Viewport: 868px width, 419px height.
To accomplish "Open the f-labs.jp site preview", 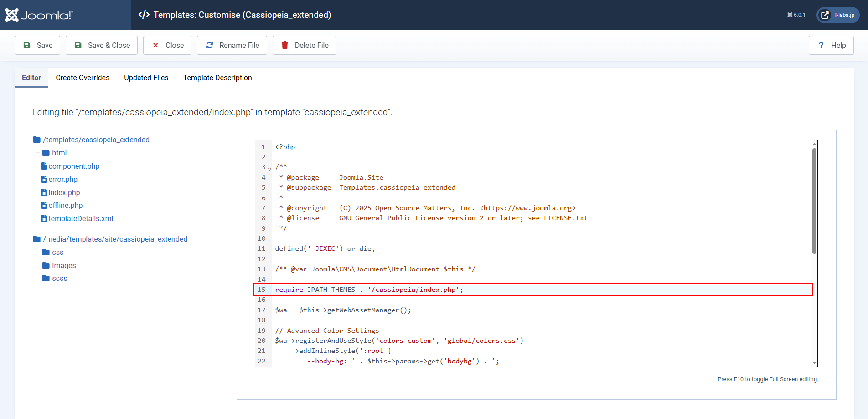I will [x=838, y=15].
